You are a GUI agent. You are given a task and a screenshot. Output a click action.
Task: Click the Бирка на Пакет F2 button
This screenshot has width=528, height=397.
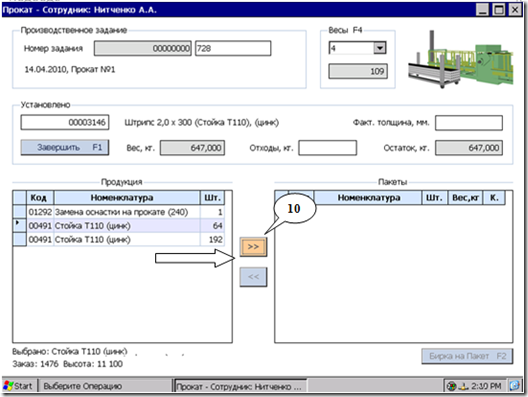click(x=467, y=356)
